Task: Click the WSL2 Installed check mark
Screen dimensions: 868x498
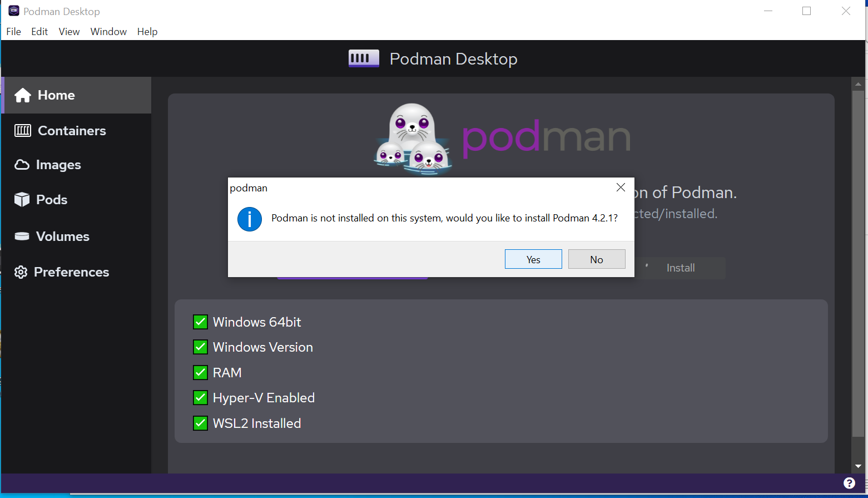Action: 200,423
